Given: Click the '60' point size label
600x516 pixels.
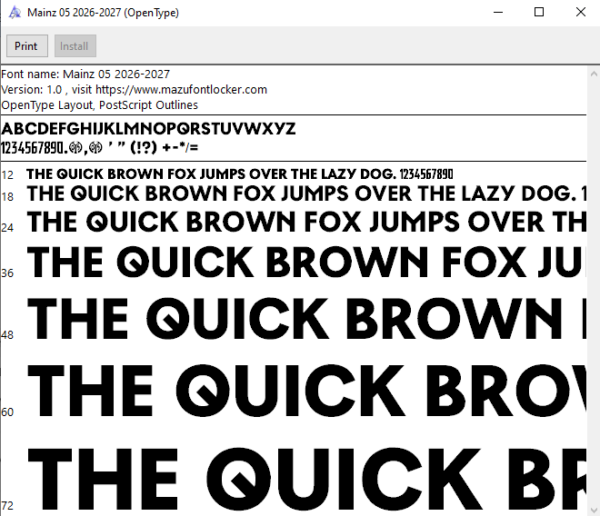Looking at the screenshot, I should pos(7,412).
